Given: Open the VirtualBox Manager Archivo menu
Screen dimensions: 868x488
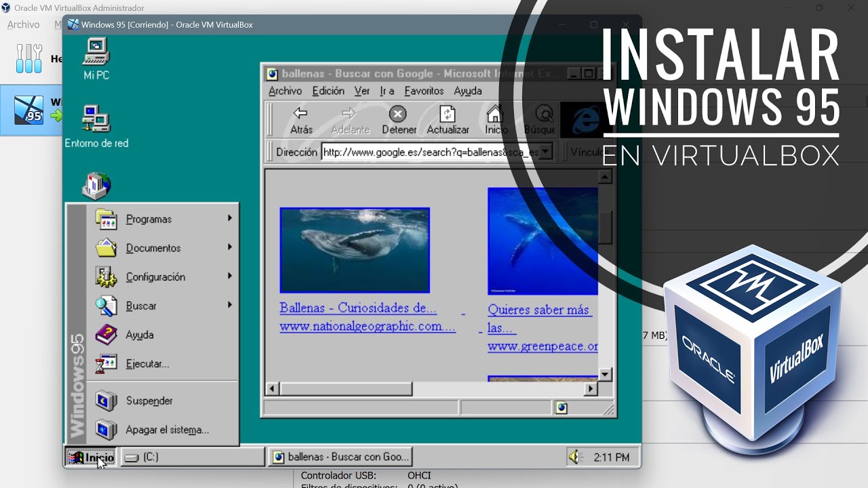Looking at the screenshot, I should tap(23, 24).
